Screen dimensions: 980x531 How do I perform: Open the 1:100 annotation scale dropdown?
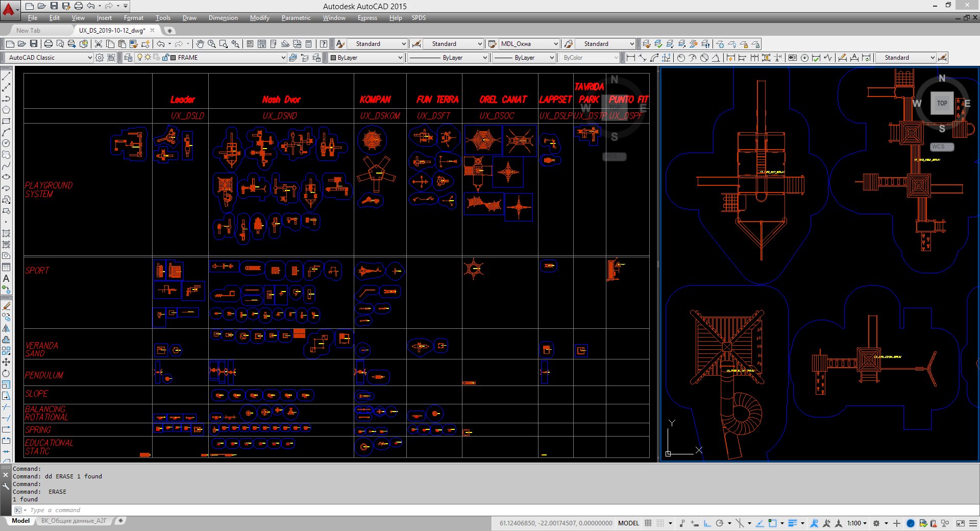pos(857,523)
